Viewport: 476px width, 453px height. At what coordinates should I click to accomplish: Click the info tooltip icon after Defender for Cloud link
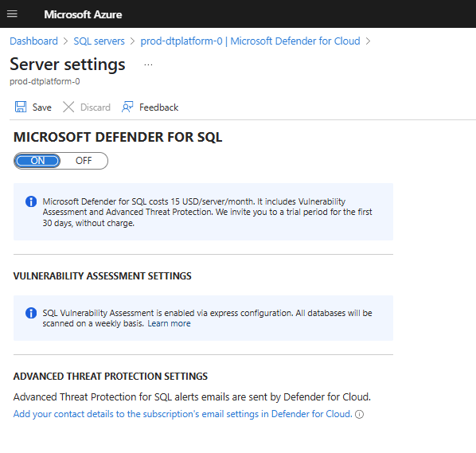359,415
